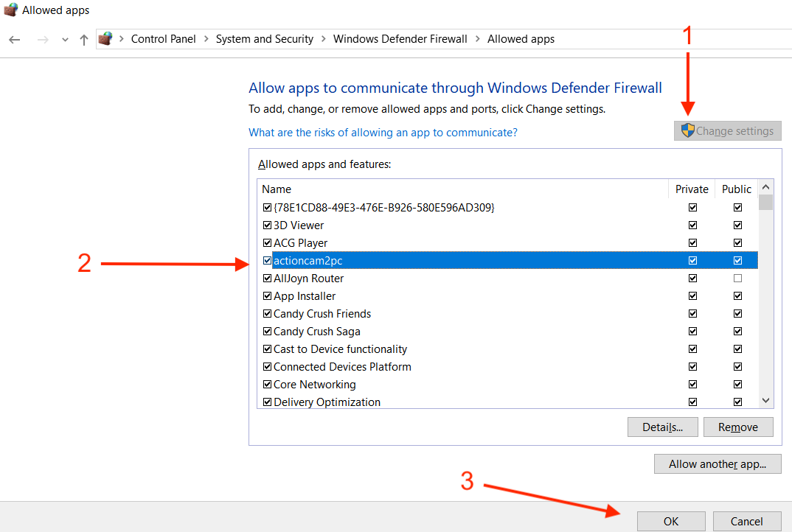The width and height of the screenshot is (792, 532).
Task: Select the Core Networking row text
Action: [315, 384]
